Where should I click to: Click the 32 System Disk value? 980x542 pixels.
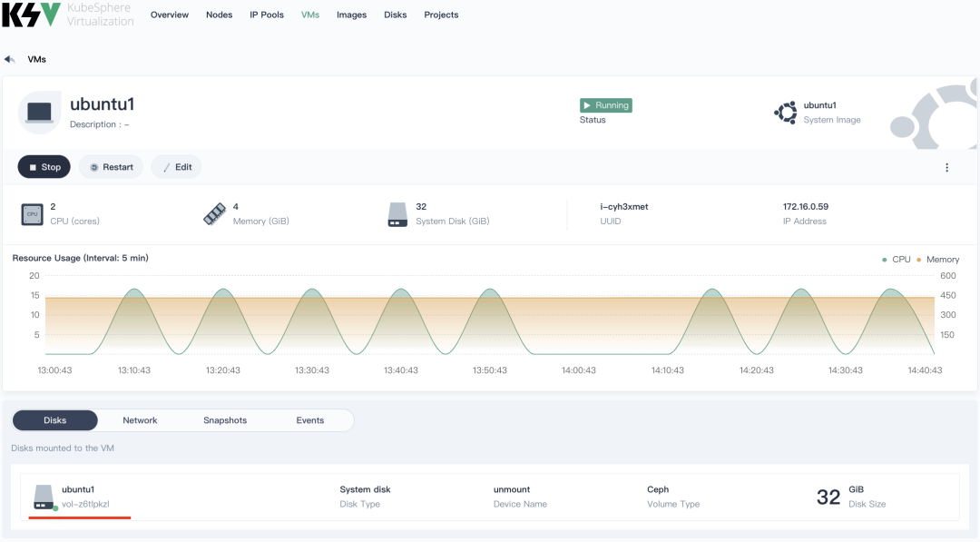point(421,206)
